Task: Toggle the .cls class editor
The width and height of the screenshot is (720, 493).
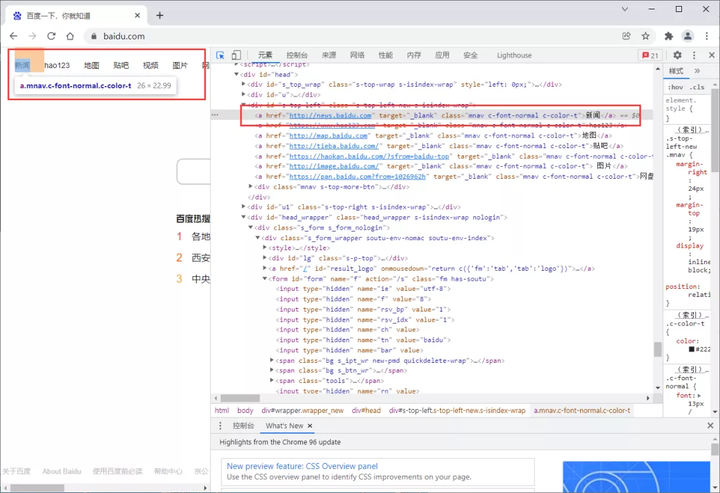Action: pyautogui.click(x=695, y=87)
